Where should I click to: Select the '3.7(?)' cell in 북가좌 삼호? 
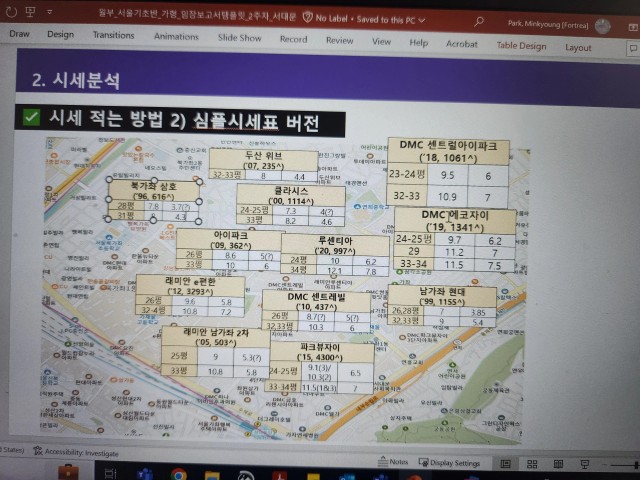click(180, 207)
